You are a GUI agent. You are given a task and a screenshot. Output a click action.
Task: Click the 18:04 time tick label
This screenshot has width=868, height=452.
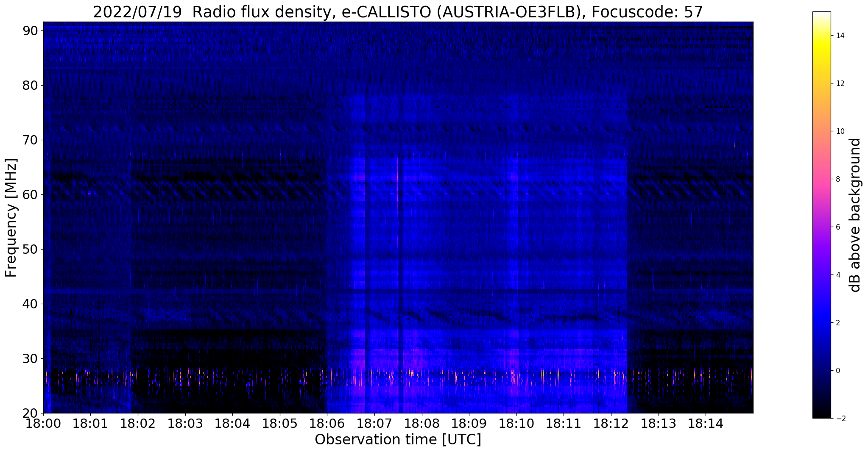232,423
